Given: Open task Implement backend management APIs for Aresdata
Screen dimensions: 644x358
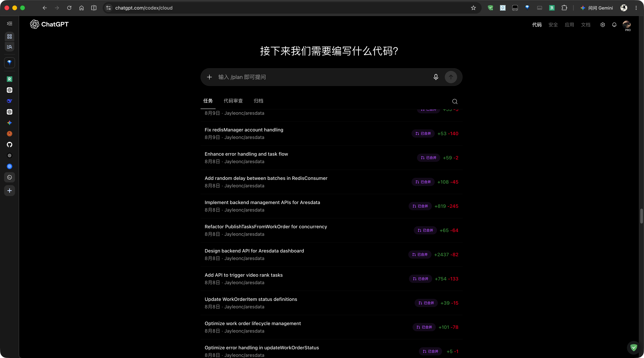Looking at the screenshot, I should [332, 206].
